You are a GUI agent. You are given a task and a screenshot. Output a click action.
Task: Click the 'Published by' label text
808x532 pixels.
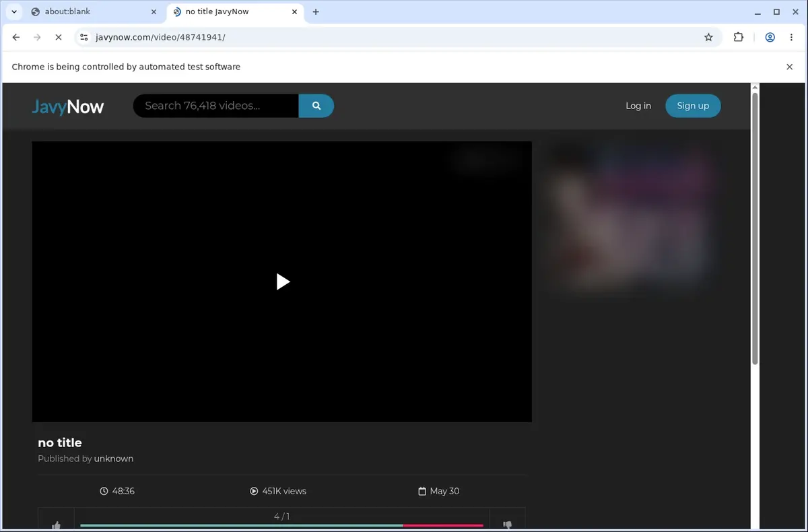click(65, 459)
